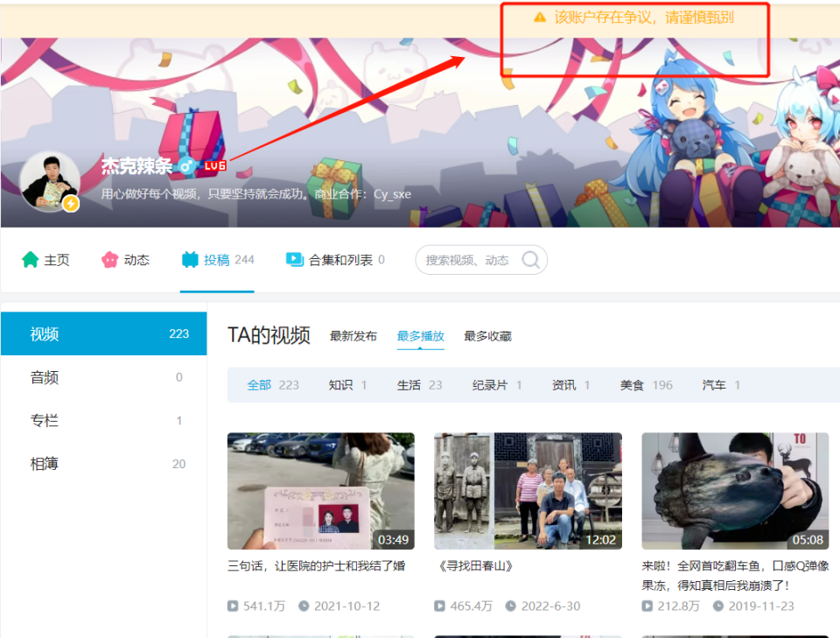The image size is (840, 638).
Task: Filter videos by 生活 23 category
Action: [419, 385]
